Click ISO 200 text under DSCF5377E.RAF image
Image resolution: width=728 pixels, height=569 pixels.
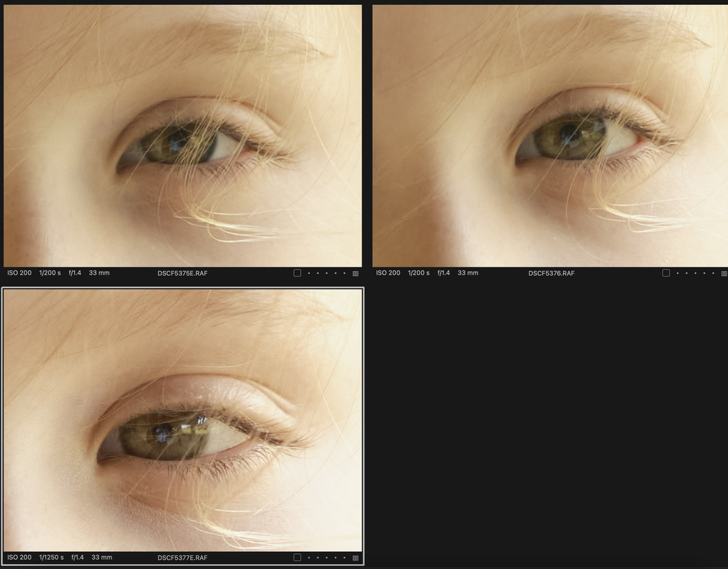point(19,558)
